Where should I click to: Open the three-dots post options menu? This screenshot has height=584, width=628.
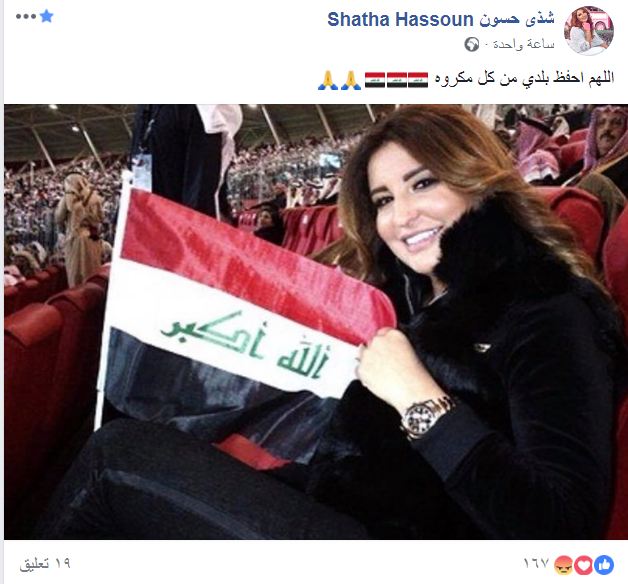click(26, 17)
